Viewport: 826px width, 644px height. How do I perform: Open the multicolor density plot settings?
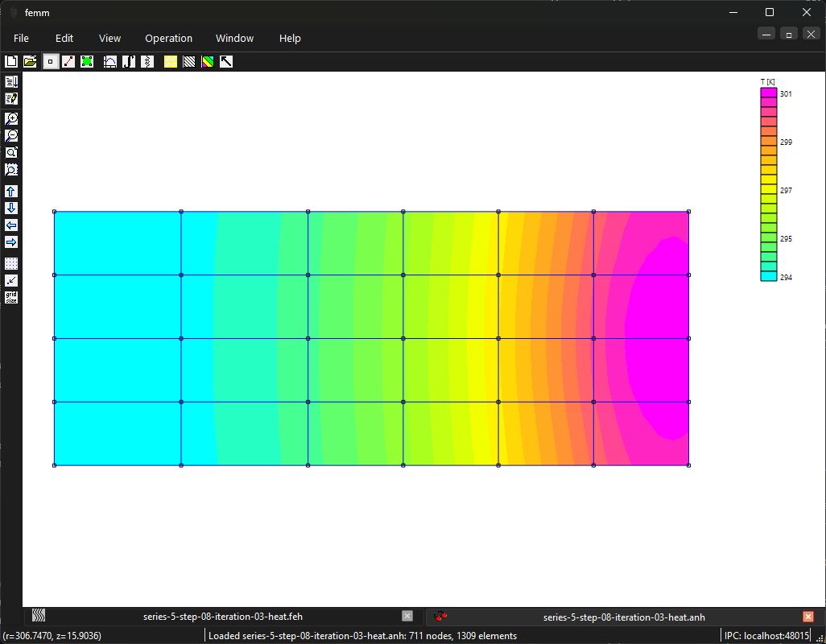[x=208, y=62]
